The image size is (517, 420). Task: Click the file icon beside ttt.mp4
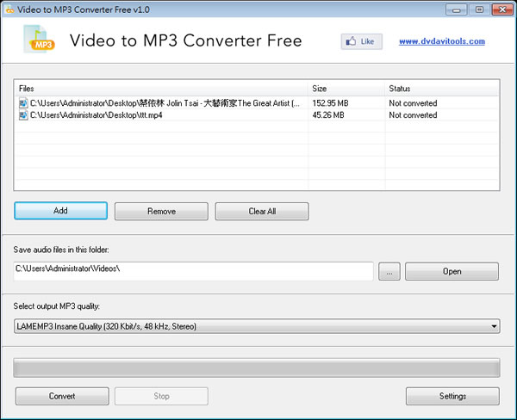click(x=22, y=115)
